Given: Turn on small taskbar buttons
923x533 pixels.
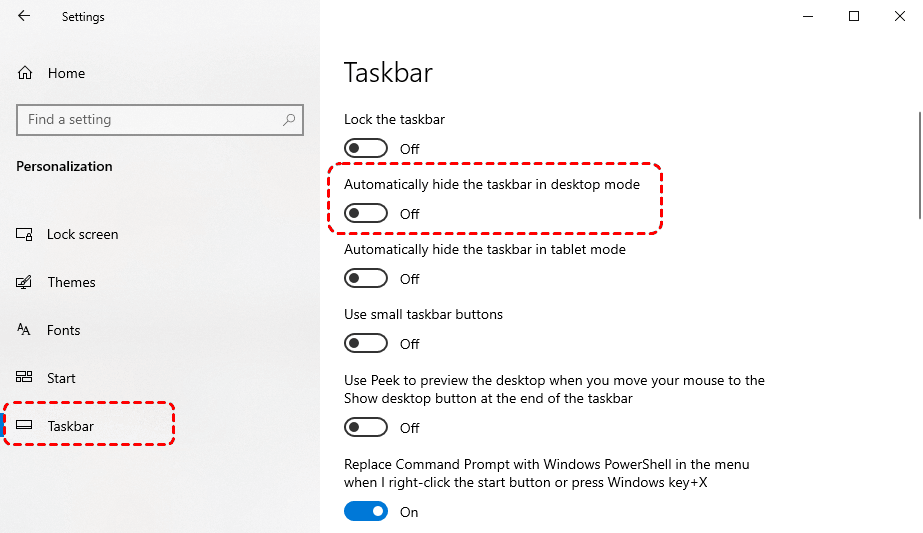Looking at the screenshot, I should 365,344.
